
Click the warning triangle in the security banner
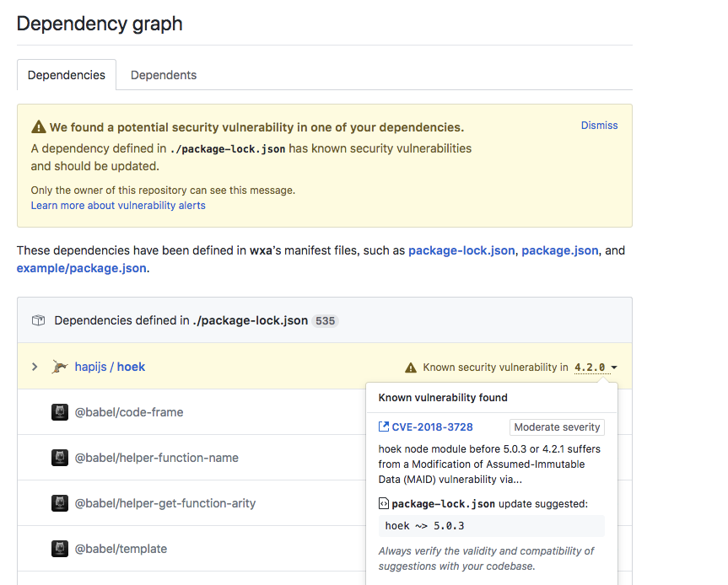point(38,126)
